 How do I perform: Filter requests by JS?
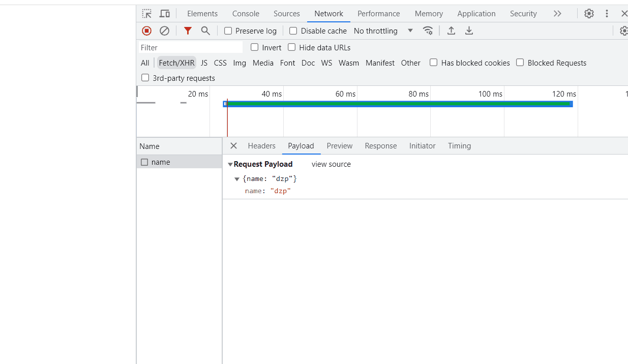(x=204, y=63)
